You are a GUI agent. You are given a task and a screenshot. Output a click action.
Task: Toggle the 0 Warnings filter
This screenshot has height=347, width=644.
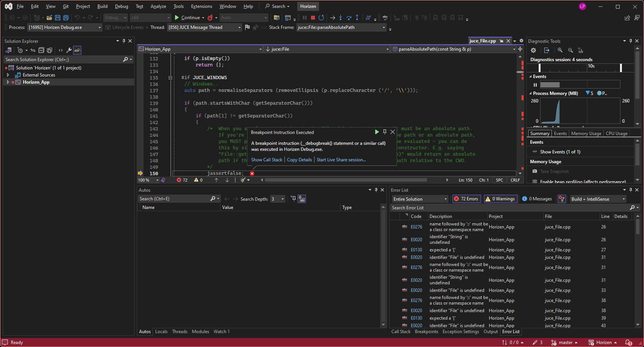[500, 199]
